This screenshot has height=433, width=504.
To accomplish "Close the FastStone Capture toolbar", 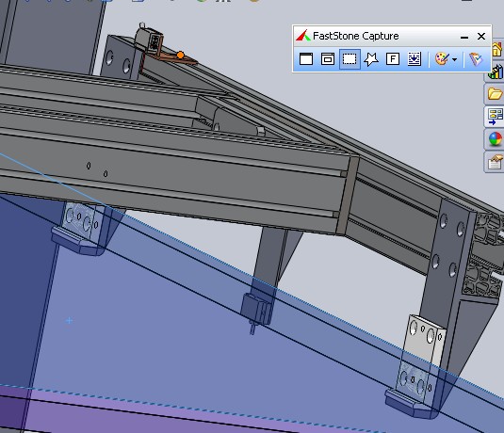I will click(481, 37).
